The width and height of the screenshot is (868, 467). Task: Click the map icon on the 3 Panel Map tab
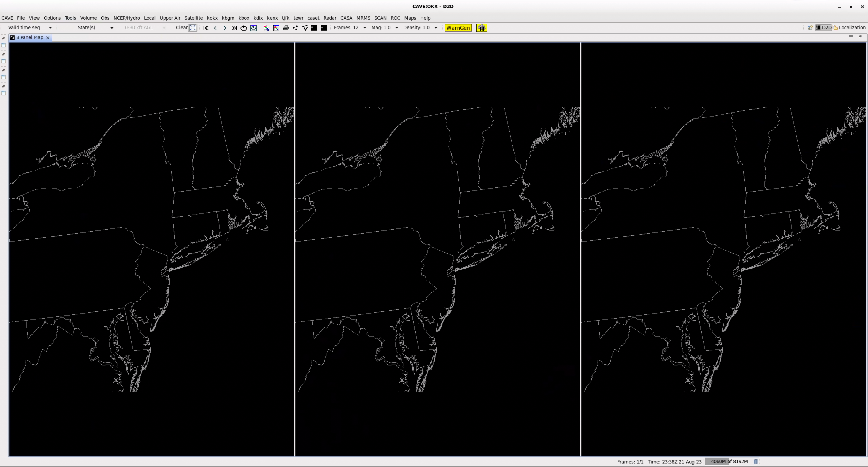click(12, 37)
